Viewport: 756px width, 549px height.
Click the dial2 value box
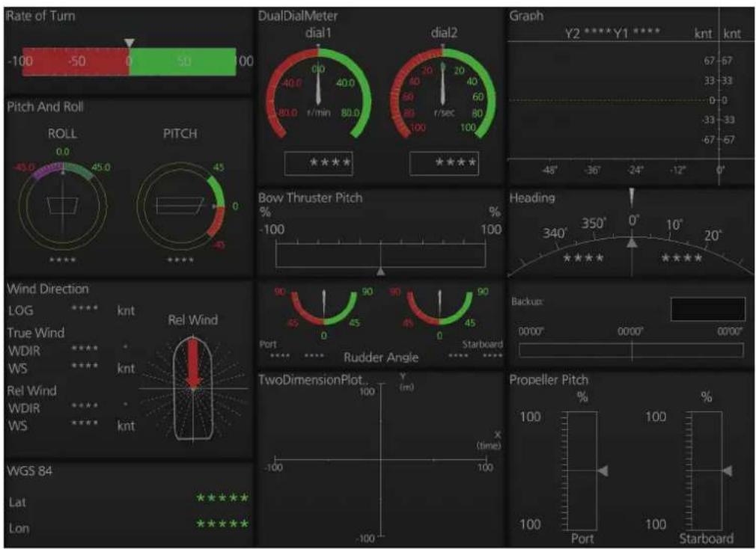pyautogui.click(x=444, y=163)
